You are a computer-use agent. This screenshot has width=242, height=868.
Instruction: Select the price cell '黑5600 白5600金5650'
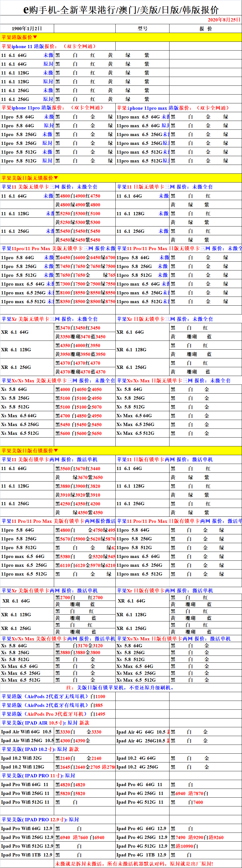85,433
